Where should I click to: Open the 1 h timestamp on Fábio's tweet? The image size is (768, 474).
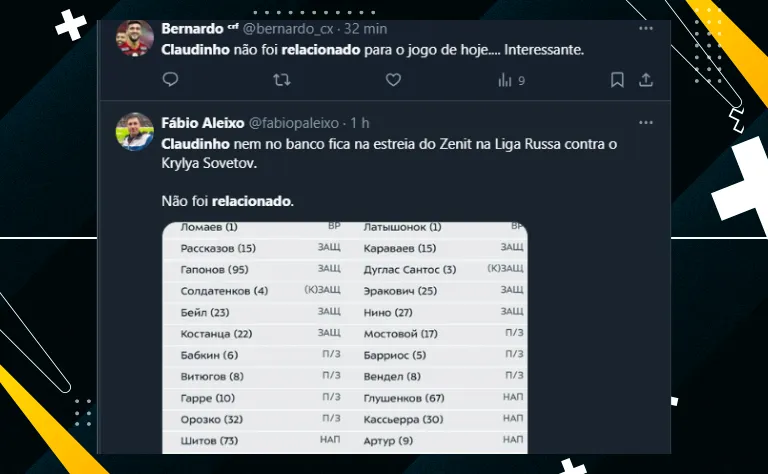[x=360, y=123]
